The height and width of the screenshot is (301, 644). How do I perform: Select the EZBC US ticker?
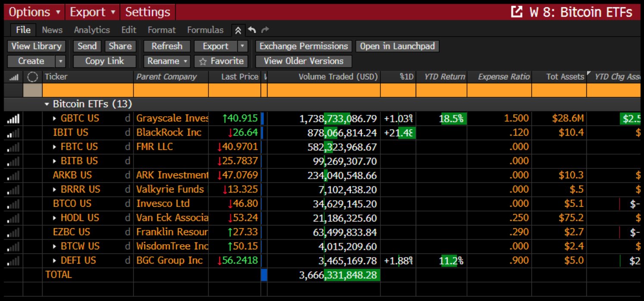[72, 232]
